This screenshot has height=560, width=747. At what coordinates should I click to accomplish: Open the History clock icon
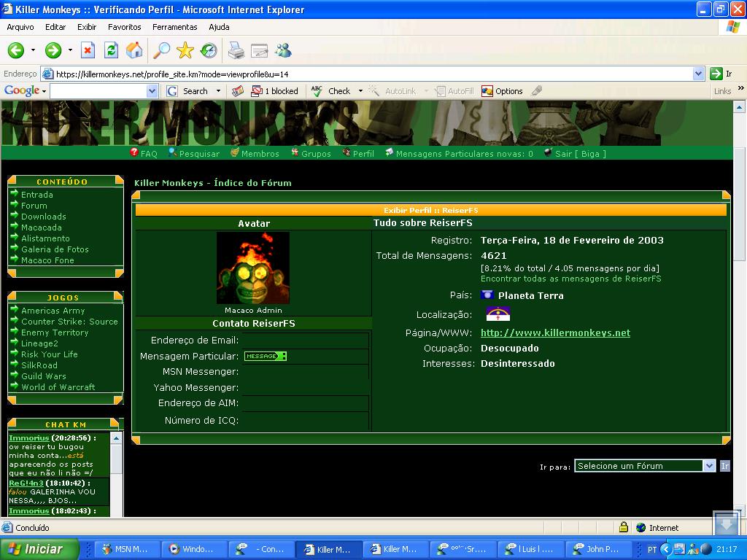(209, 50)
